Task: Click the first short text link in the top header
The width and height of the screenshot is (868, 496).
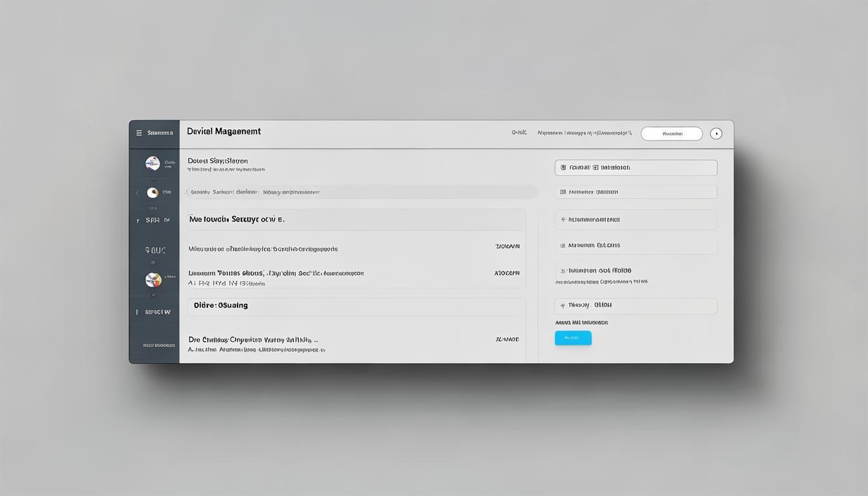Action: click(519, 132)
